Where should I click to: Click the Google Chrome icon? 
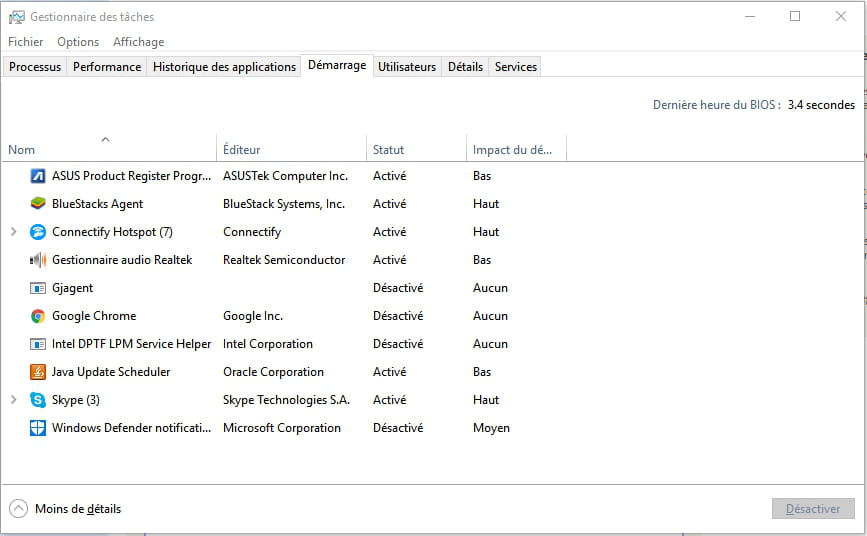pyautogui.click(x=38, y=316)
